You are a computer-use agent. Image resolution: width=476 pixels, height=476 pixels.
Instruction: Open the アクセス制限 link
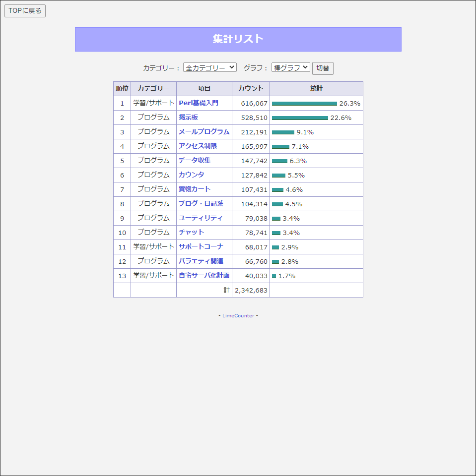pos(198,146)
